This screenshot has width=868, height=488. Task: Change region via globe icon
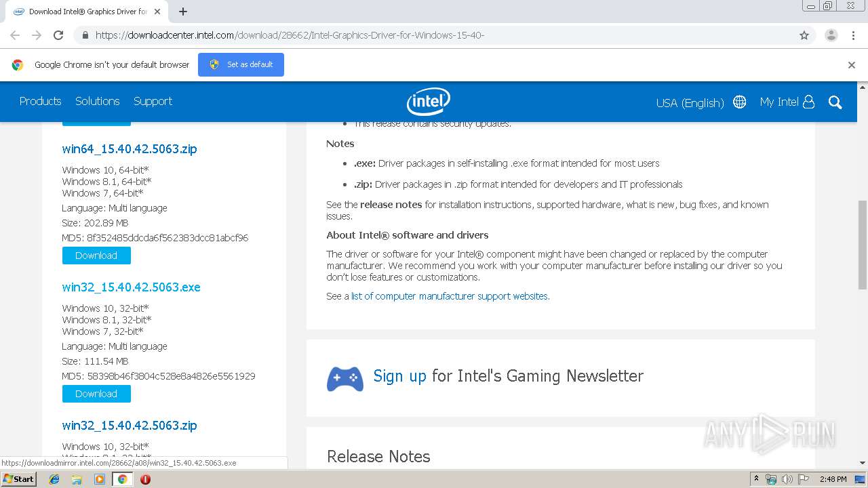(740, 102)
